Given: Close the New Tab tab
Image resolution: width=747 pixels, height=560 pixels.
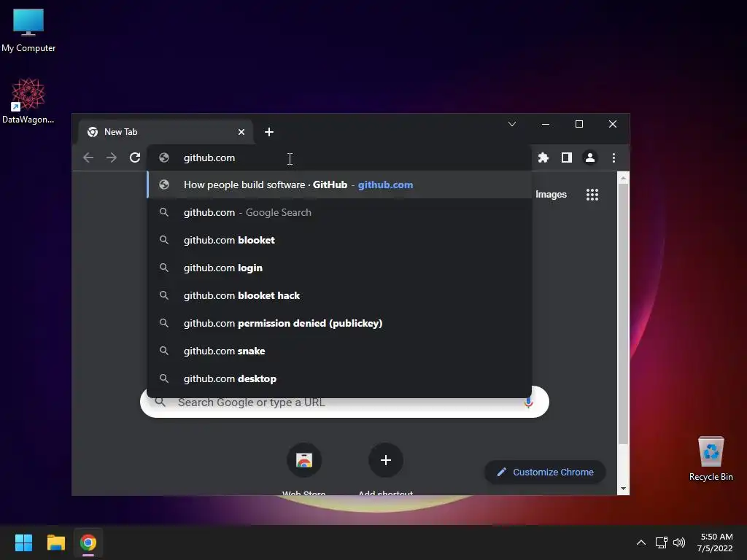Looking at the screenshot, I should click(x=241, y=132).
